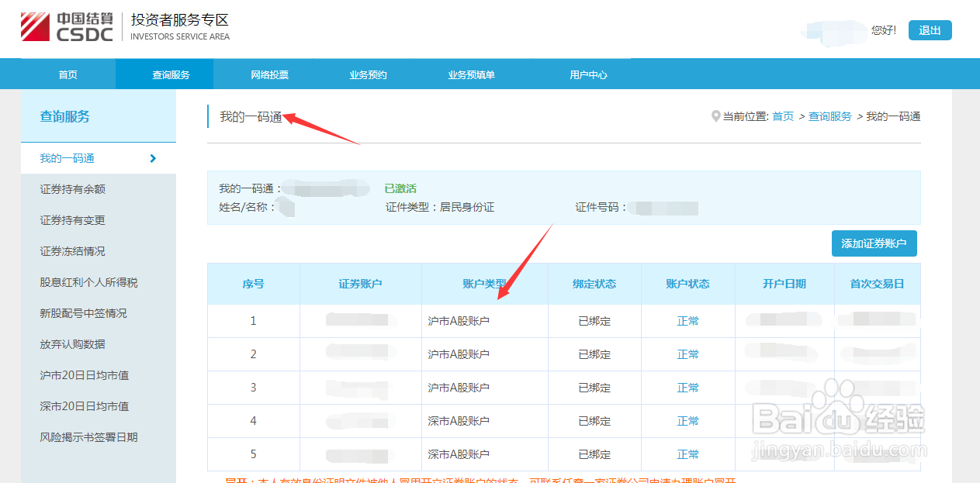
Task: Choose 新股配号中签情况 in sidebar
Action: point(84,313)
